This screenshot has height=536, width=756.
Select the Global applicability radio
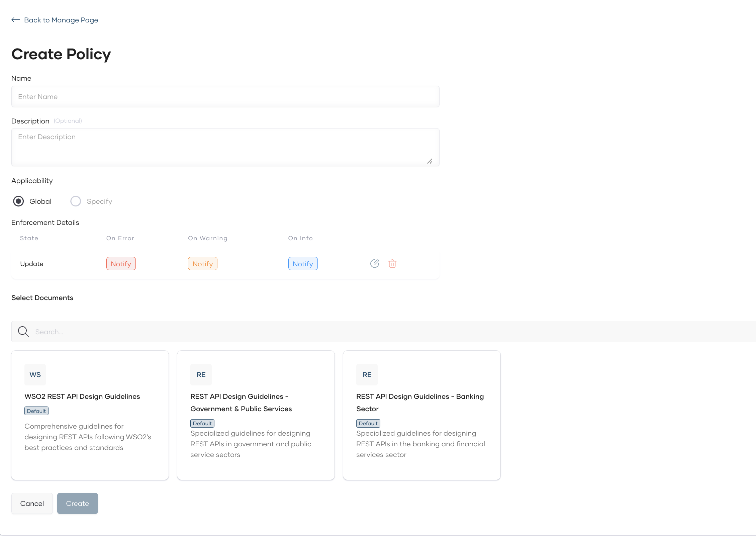pyautogui.click(x=18, y=201)
